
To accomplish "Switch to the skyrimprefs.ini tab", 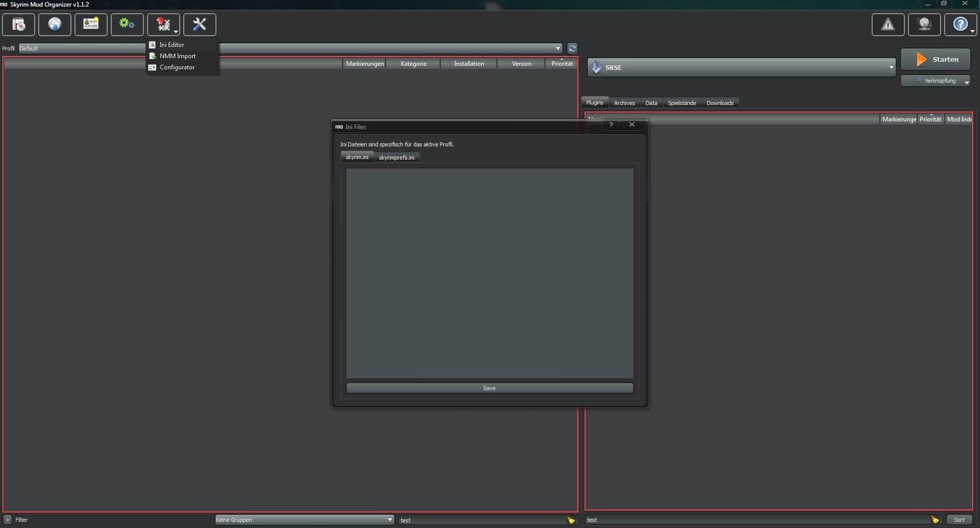I will click(x=397, y=157).
